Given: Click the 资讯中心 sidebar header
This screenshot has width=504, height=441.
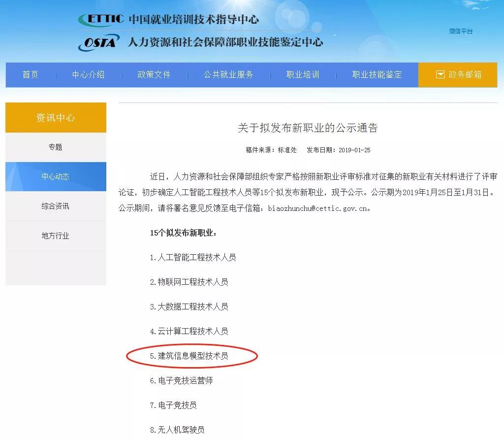Looking at the screenshot, I should 56,118.
